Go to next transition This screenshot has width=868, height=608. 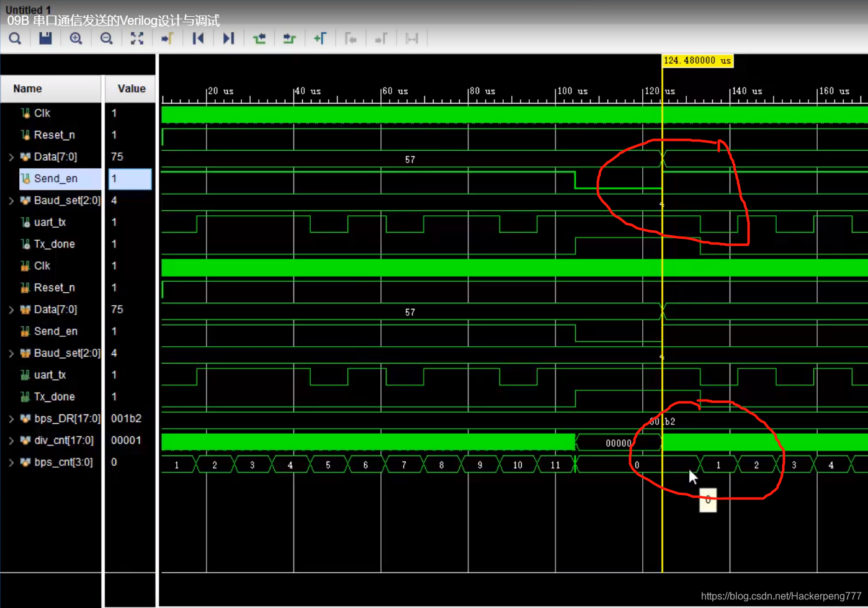[289, 38]
